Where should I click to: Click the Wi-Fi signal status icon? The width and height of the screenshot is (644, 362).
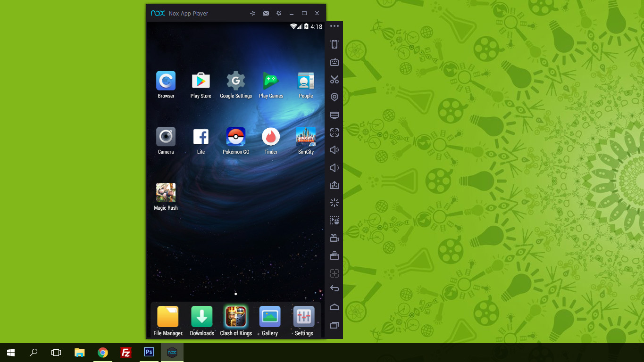point(293,26)
